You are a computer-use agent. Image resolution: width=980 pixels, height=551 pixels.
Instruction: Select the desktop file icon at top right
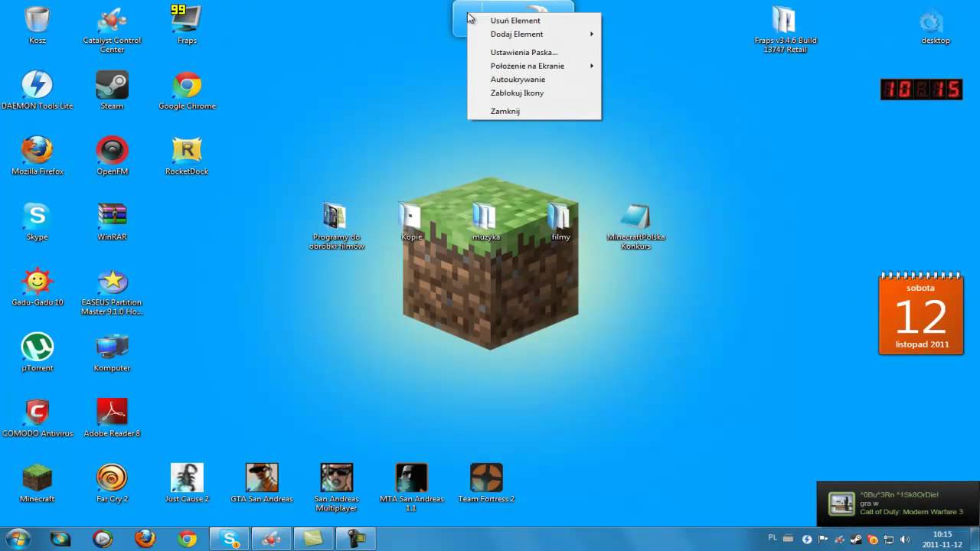pyautogui.click(x=935, y=25)
